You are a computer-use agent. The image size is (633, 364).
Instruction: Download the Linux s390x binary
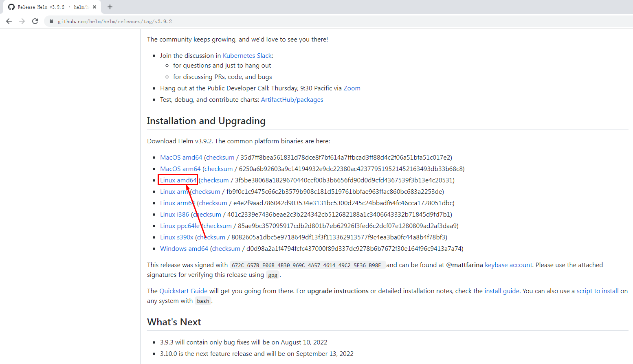177,237
